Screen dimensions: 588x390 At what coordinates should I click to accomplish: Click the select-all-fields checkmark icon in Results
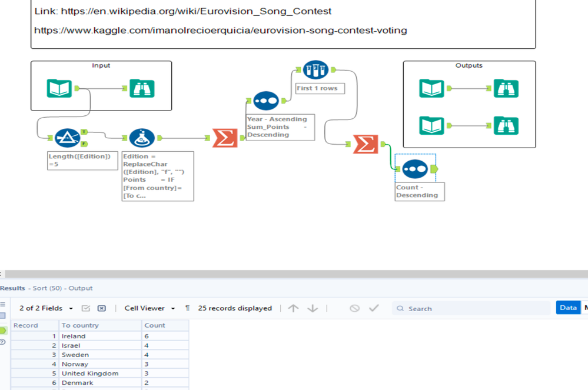pos(86,308)
